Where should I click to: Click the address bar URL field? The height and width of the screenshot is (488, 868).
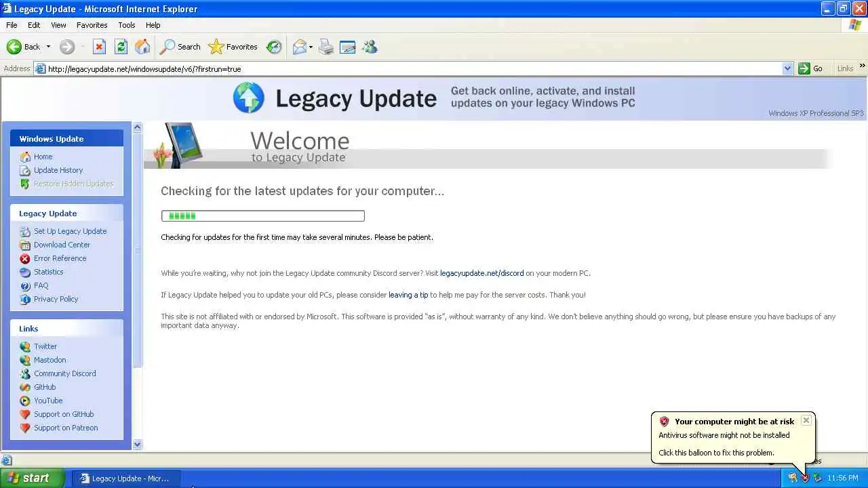(x=414, y=68)
